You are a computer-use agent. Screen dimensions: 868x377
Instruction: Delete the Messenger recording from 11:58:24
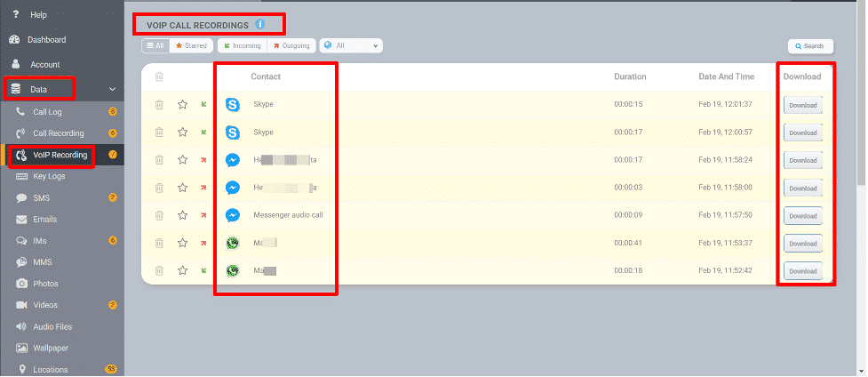click(x=159, y=160)
